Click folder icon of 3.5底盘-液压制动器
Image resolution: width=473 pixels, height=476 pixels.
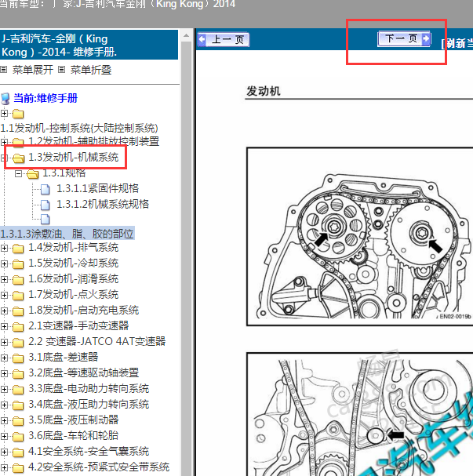(18, 421)
